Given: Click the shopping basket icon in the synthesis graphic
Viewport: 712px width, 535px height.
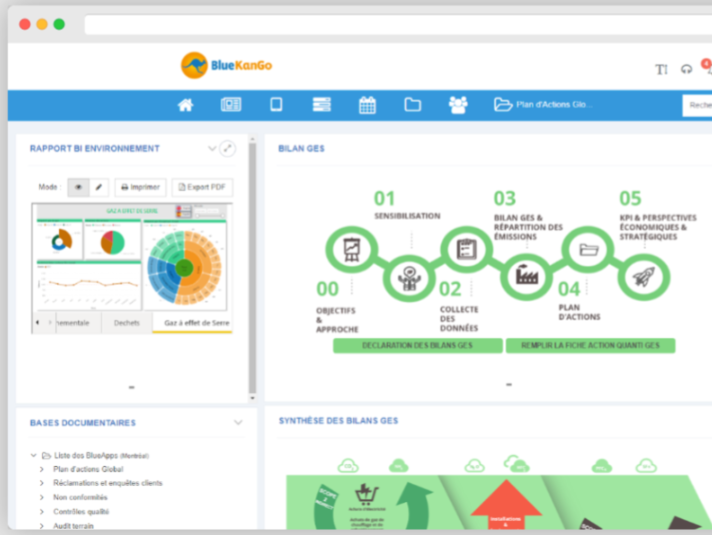Looking at the screenshot, I should tap(366, 495).
